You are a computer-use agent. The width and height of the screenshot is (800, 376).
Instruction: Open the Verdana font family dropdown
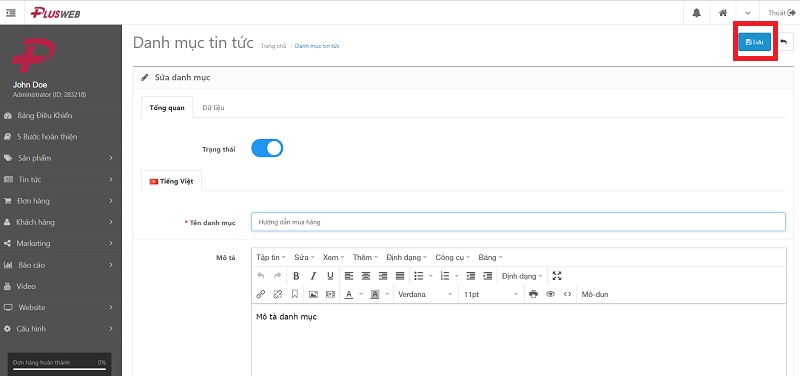coord(425,294)
